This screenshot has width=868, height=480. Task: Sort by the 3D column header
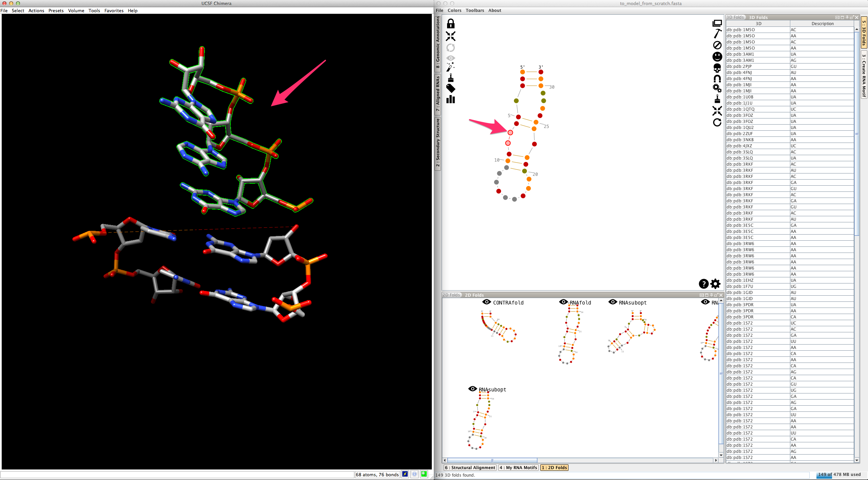coord(758,23)
